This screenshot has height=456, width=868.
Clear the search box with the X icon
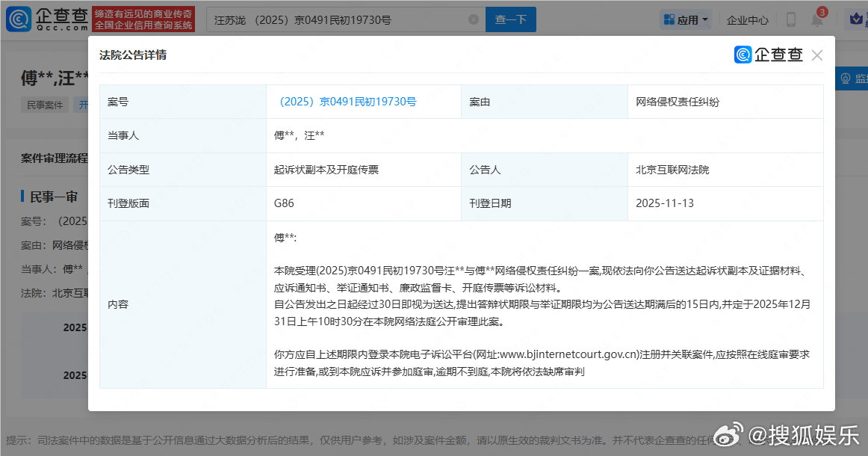474,19
